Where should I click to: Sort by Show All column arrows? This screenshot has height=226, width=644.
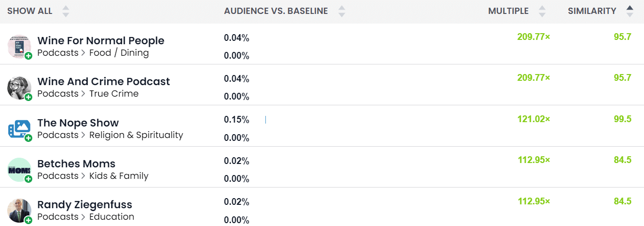[x=66, y=11]
